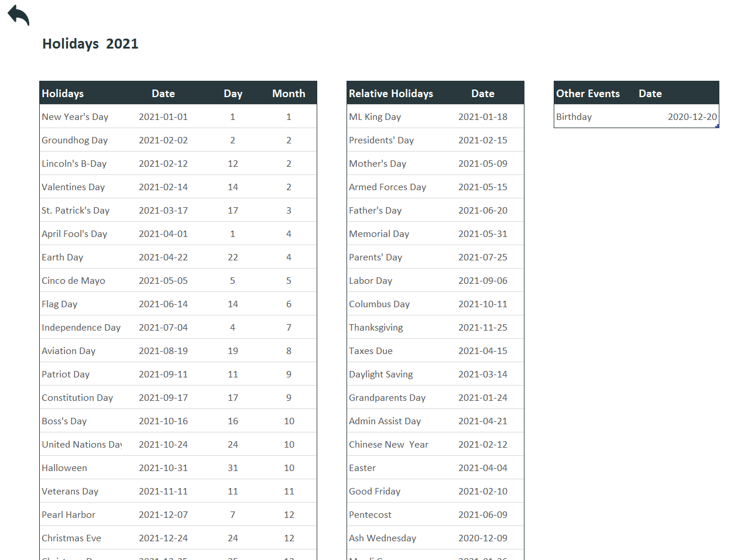Select the Easter date cell
Viewport: 734px width, 560px height.
click(482, 468)
